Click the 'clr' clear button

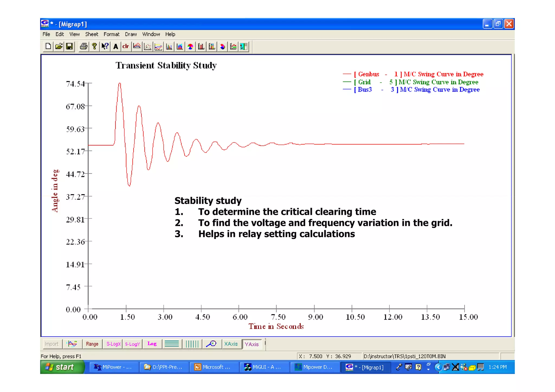126,47
